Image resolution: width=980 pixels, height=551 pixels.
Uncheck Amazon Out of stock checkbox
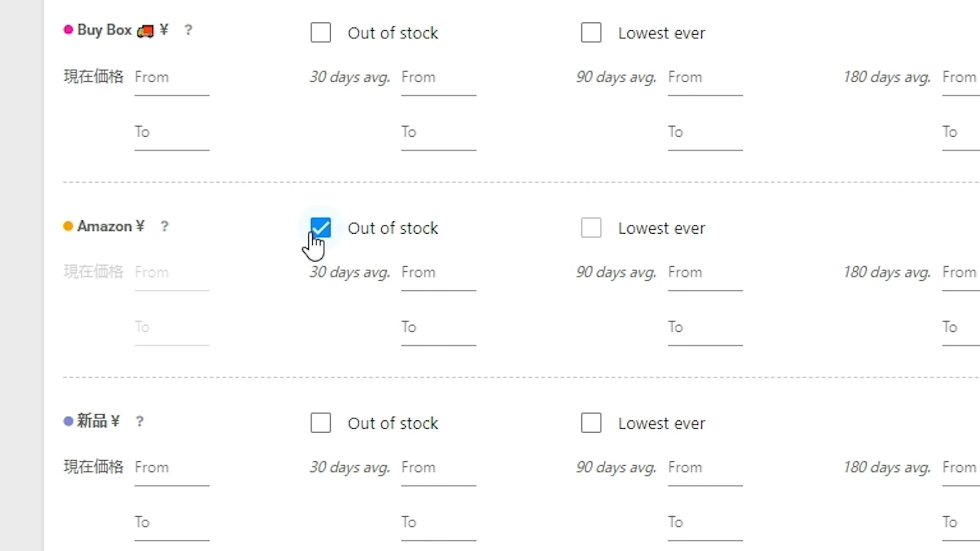321,228
